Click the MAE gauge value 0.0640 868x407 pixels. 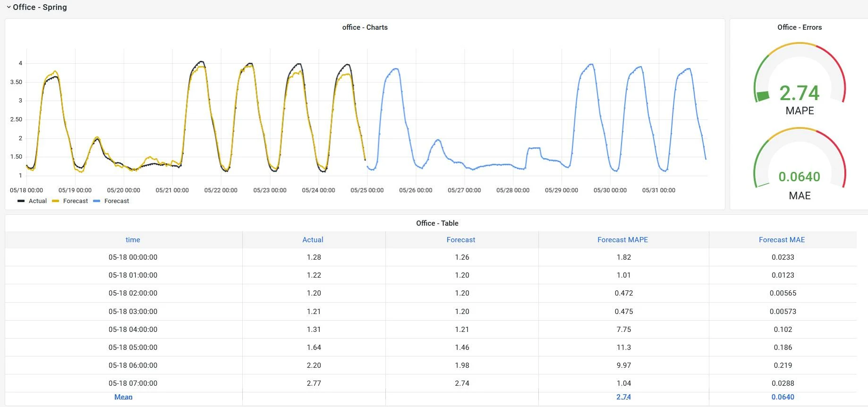pyautogui.click(x=800, y=177)
